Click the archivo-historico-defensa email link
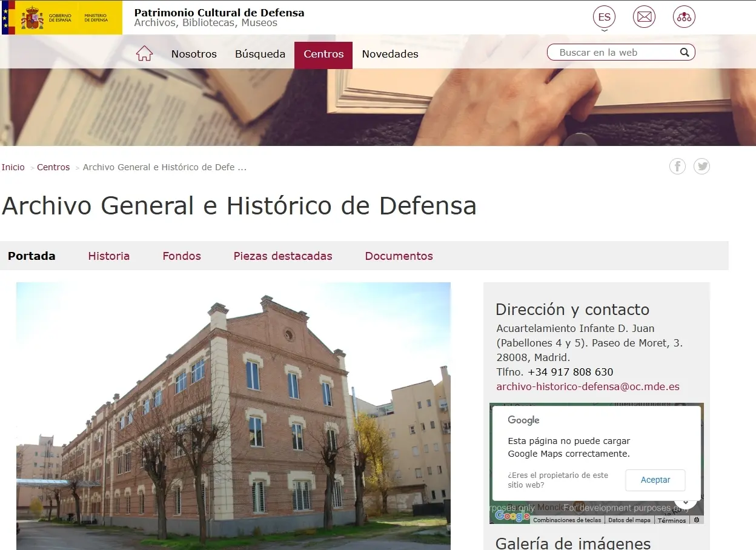This screenshot has height=550, width=756. pos(588,386)
